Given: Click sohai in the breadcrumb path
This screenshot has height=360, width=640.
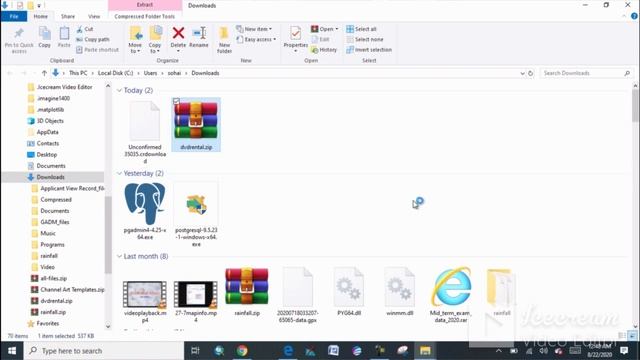Looking at the screenshot, I should pyautogui.click(x=174, y=73).
